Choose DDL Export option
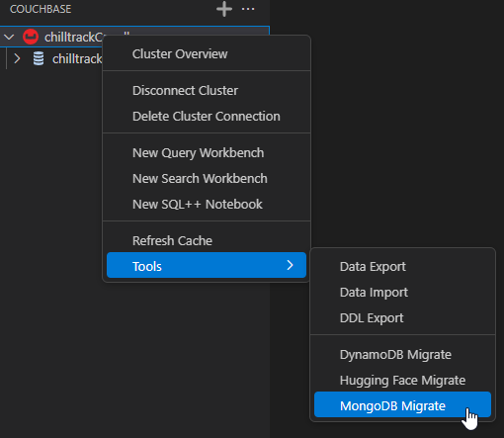 point(402,318)
